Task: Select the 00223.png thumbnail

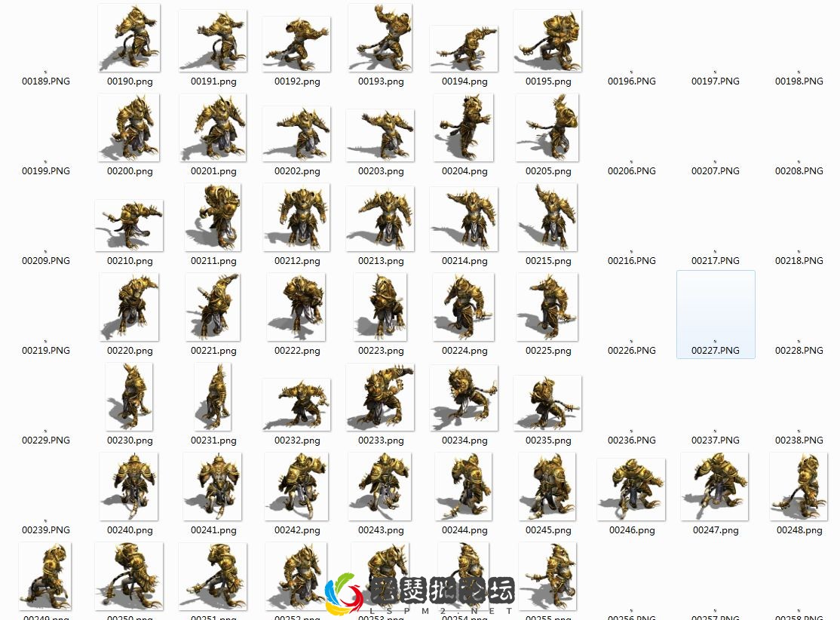Action: [x=380, y=307]
